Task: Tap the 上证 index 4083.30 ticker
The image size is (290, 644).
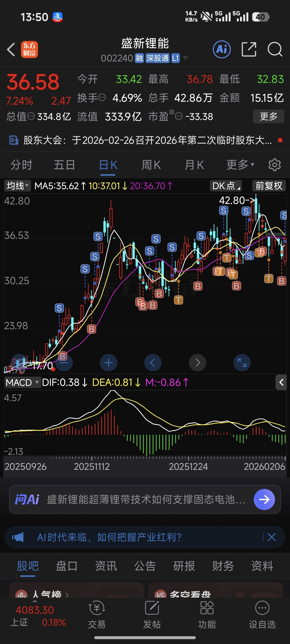Action: click(x=38, y=616)
